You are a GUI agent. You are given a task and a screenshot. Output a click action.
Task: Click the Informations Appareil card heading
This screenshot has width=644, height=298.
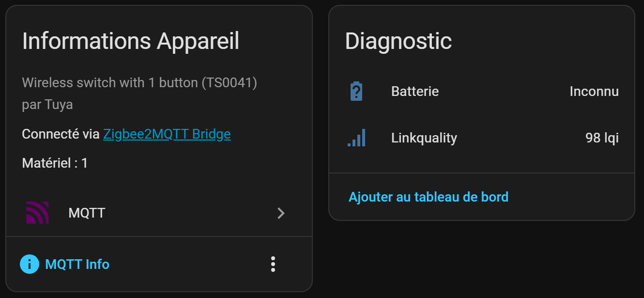tap(131, 41)
